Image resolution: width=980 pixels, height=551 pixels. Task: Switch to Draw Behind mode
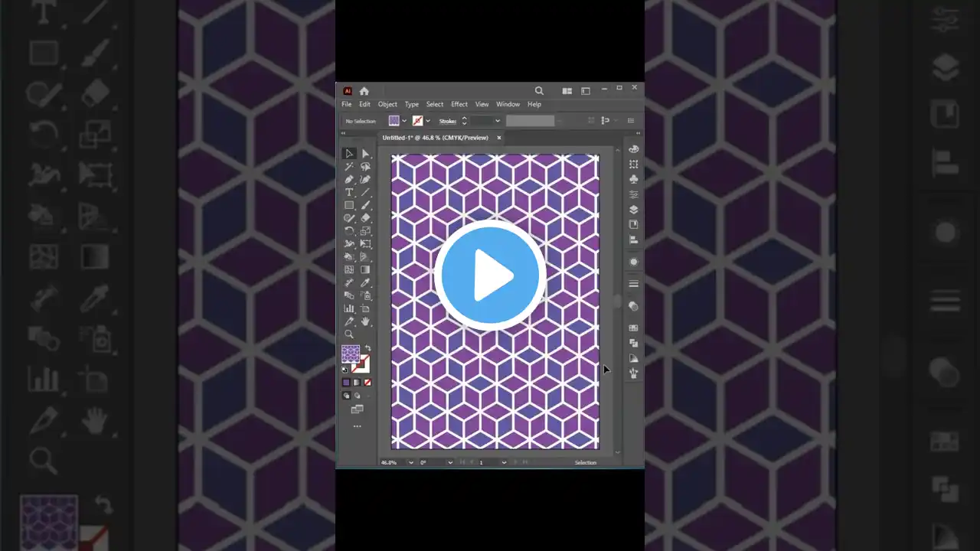358,396
